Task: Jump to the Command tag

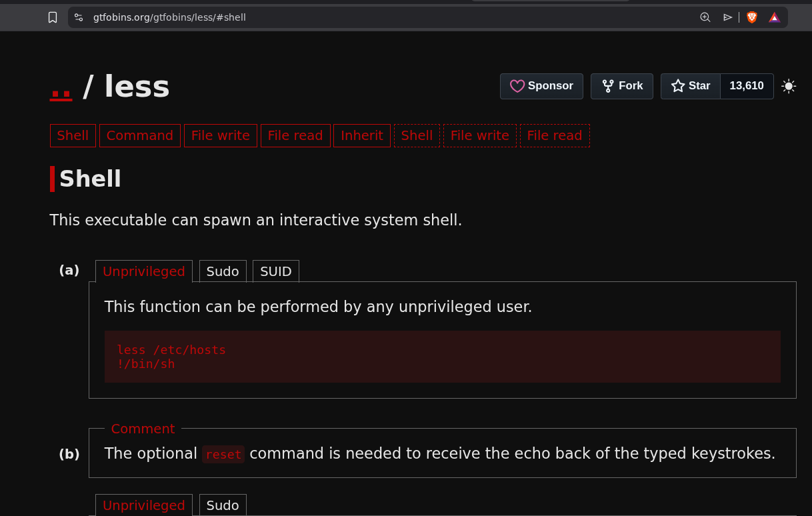Action: [140, 135]
